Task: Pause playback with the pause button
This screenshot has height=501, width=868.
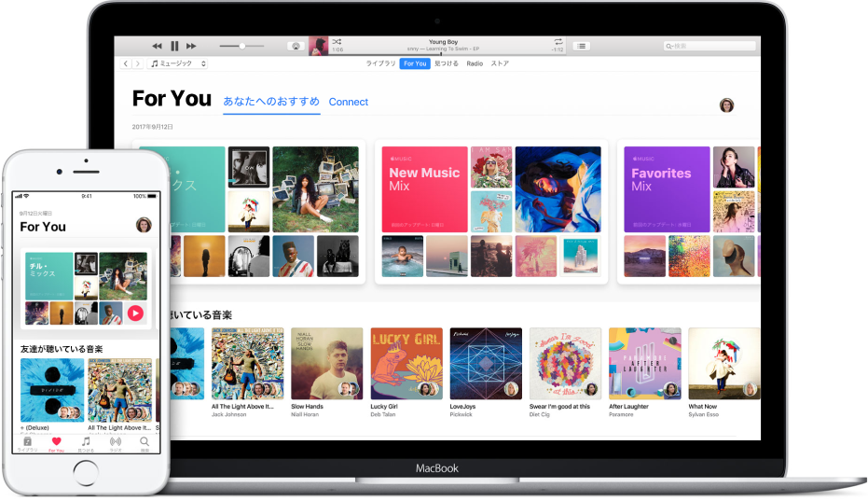Action: click(174, 46)
